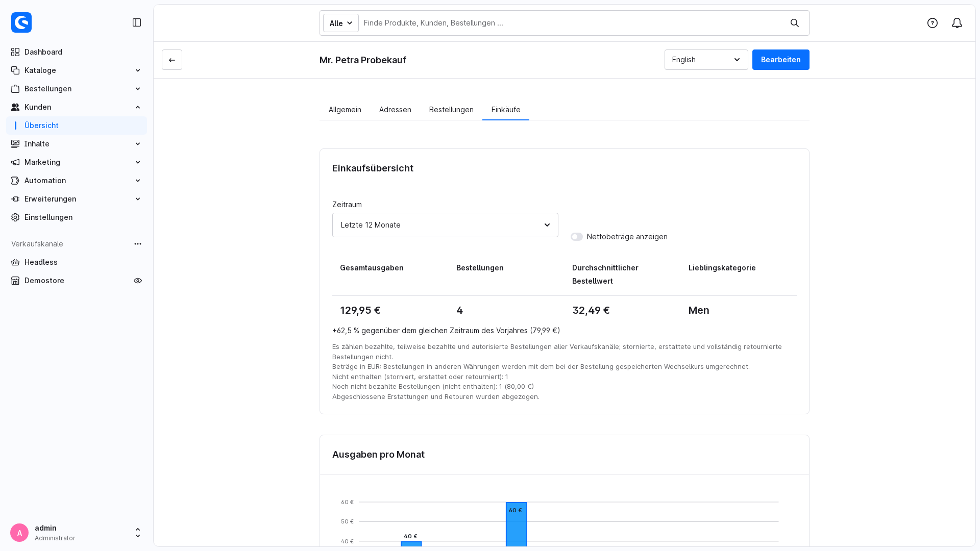Click the Automation icon in sidebar

pos(15,181)
